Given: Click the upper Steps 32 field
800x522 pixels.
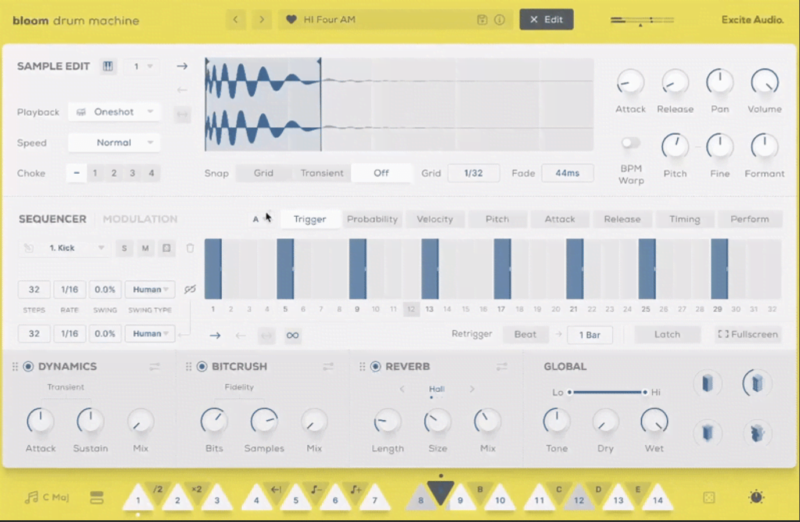Looking at the screenshot, I should coord(34,289).
